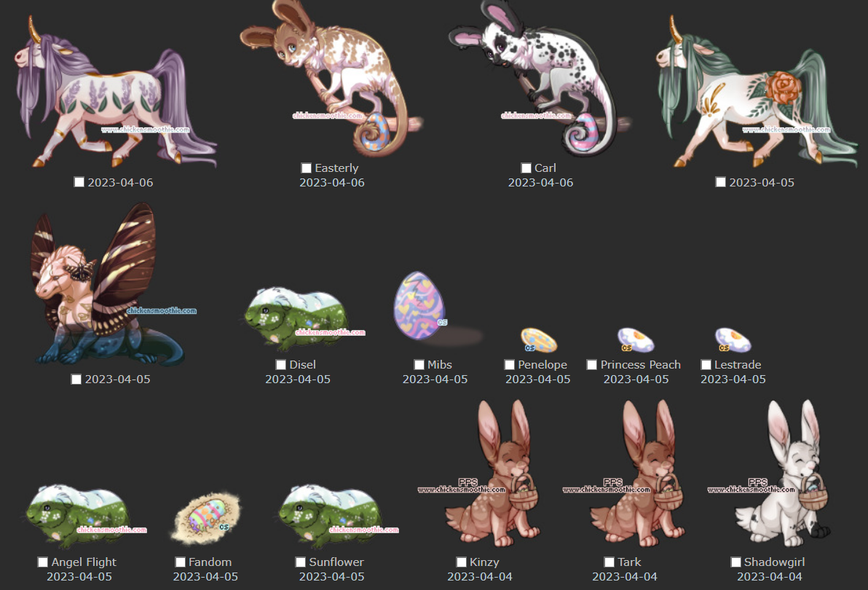The height and width of the screenshot is (590, 868).
Task: Click the name label Lestrade
Action: (738, 365)
